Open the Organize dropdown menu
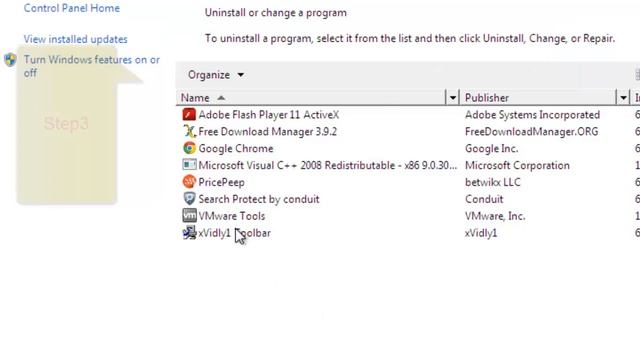640x360 pixels. click(216, 75)
